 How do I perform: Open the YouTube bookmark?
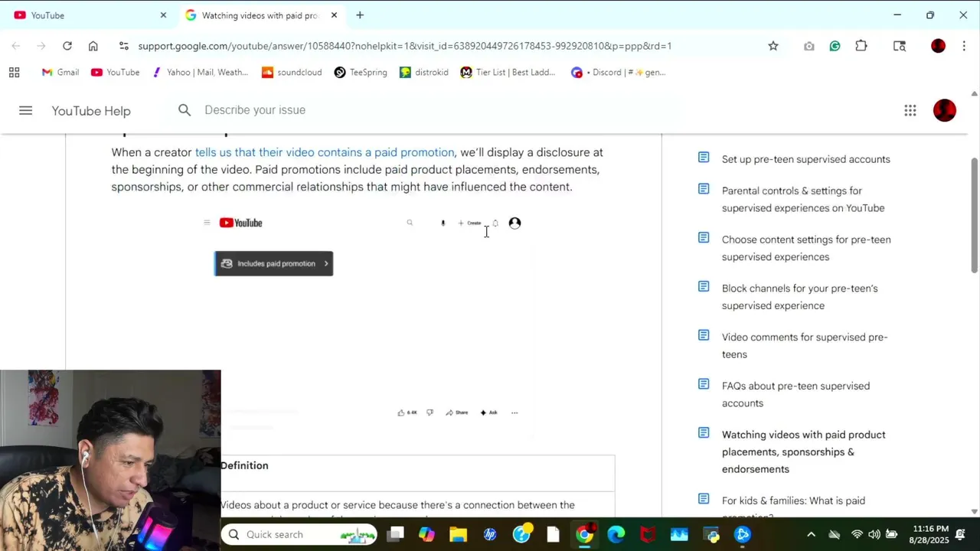click(116, 73)
